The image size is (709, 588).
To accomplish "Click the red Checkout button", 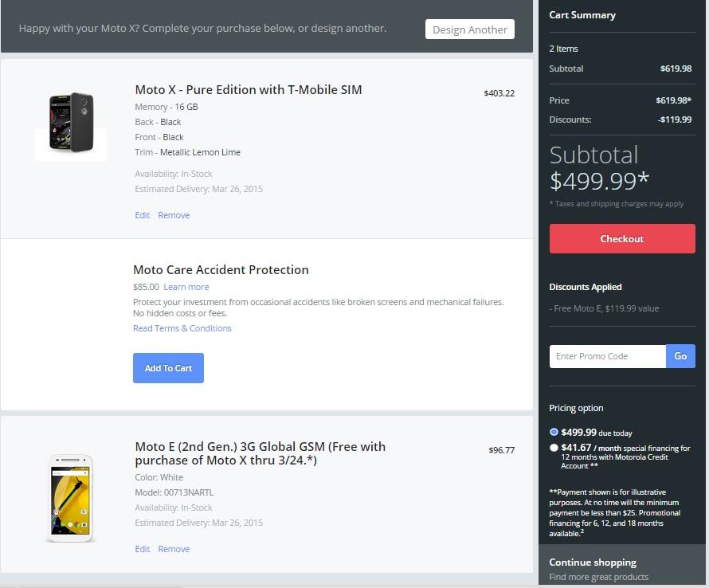I will [621, 239].
